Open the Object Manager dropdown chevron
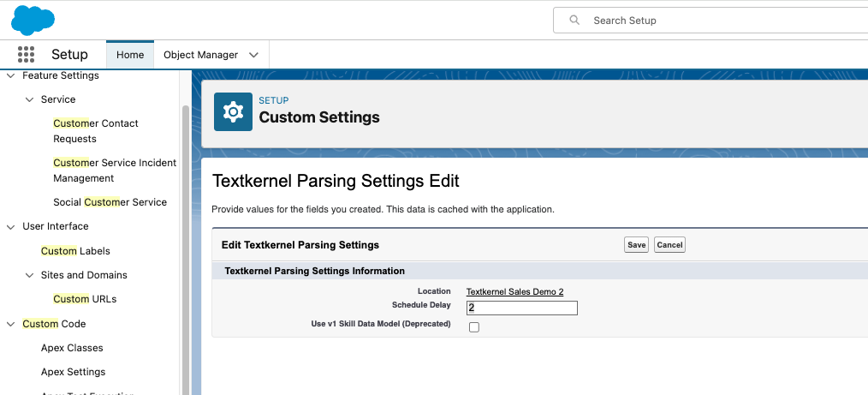The image size is (868, 395). (x=253, y=55)
